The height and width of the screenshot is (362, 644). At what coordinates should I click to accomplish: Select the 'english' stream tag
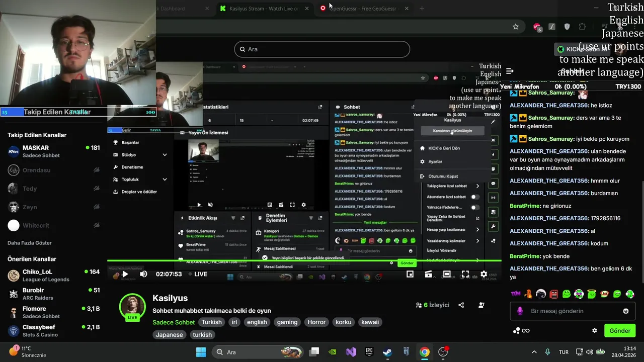tap(257, 322)
